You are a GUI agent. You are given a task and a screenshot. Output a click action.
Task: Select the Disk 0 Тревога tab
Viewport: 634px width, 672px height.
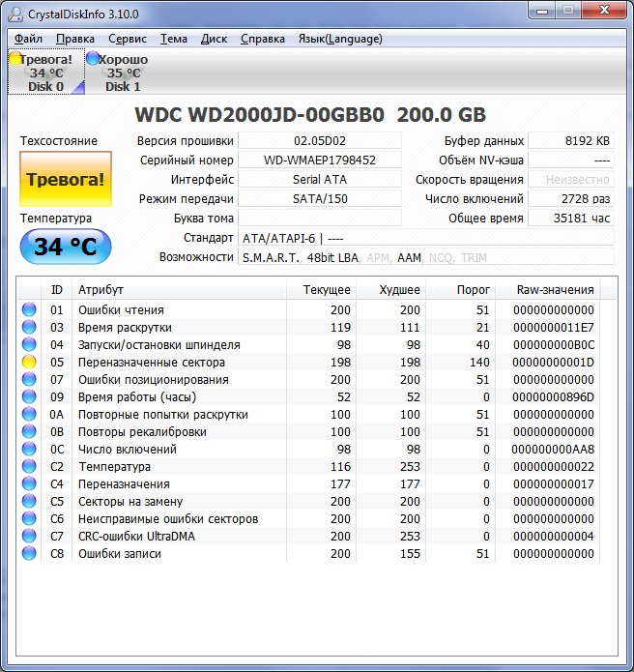pos(45,73)
